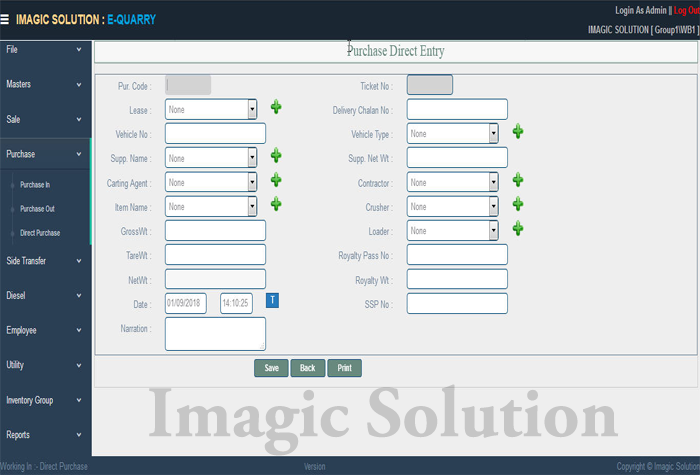
Task: Click 'Purchase Direct Entry' heading
Action: (396, 51)
